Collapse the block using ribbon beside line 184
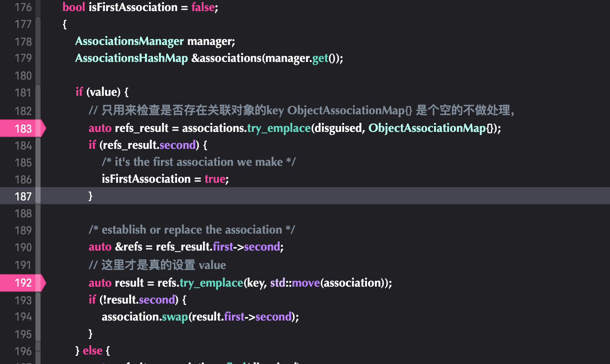 38,146
